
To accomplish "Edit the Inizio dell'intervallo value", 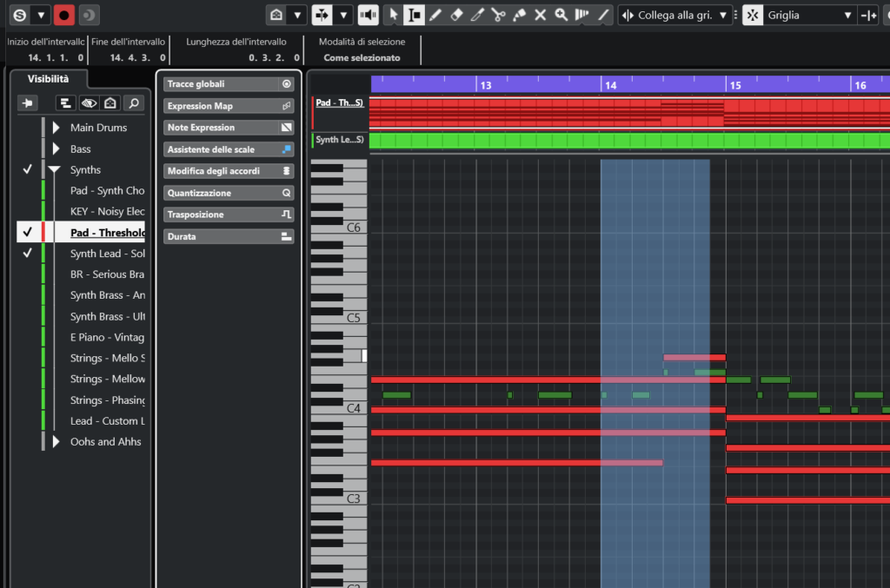I will click(x=56, y=58).
